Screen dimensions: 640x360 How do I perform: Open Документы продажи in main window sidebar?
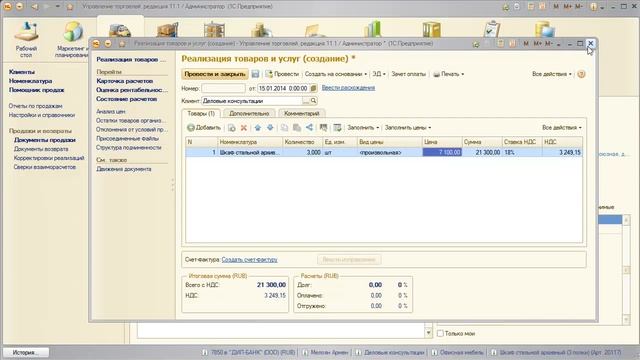pyautogui.click(x=45, y=140)
